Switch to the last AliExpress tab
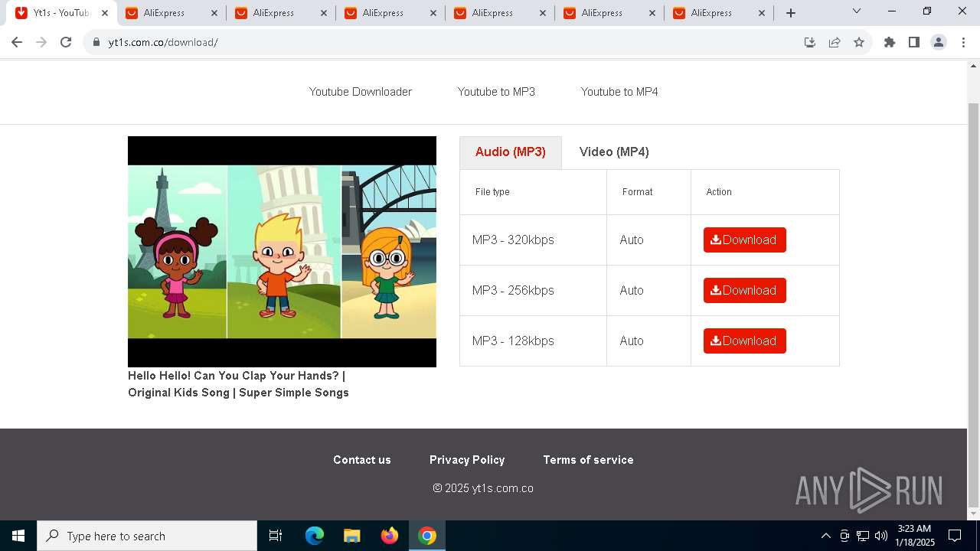980x551 pixels. click(x=720, y=13)
